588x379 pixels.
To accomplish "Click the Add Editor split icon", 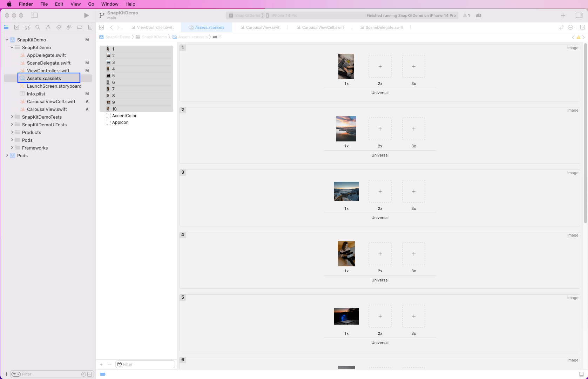I will pos(582,27).
